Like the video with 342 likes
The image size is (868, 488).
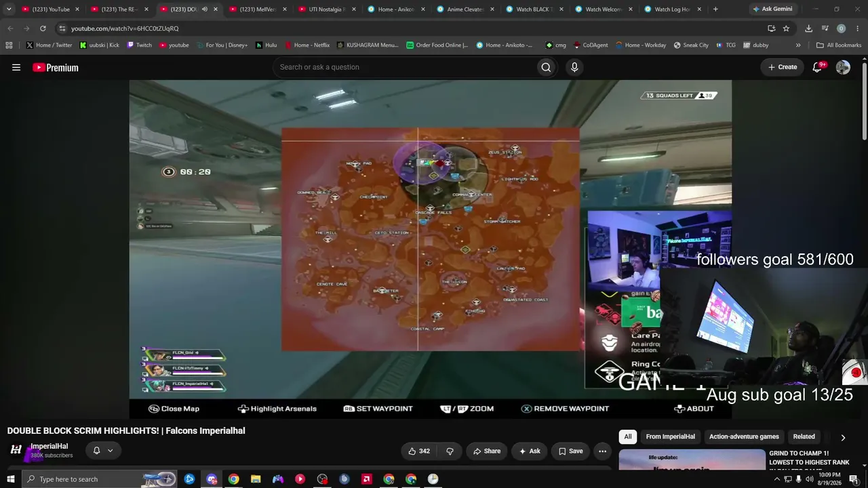pyautogui.click(x=418, y=451)
